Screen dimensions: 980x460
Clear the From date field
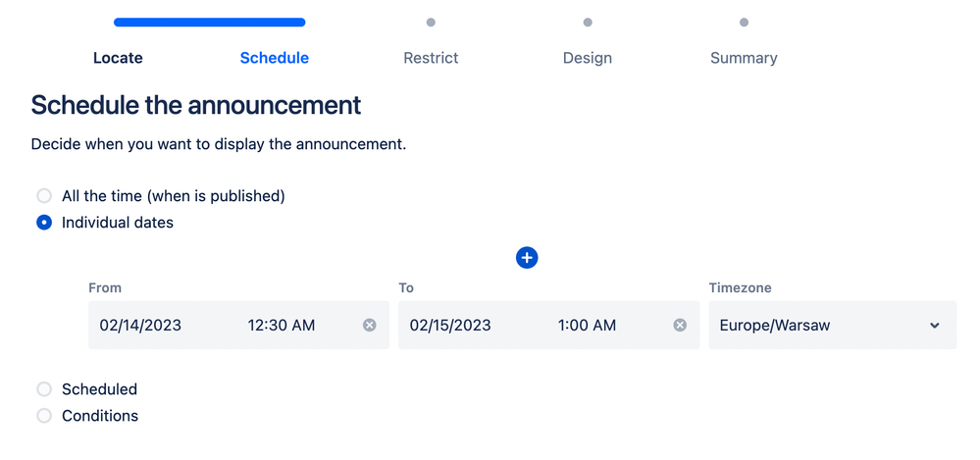[x=370, y=325]
